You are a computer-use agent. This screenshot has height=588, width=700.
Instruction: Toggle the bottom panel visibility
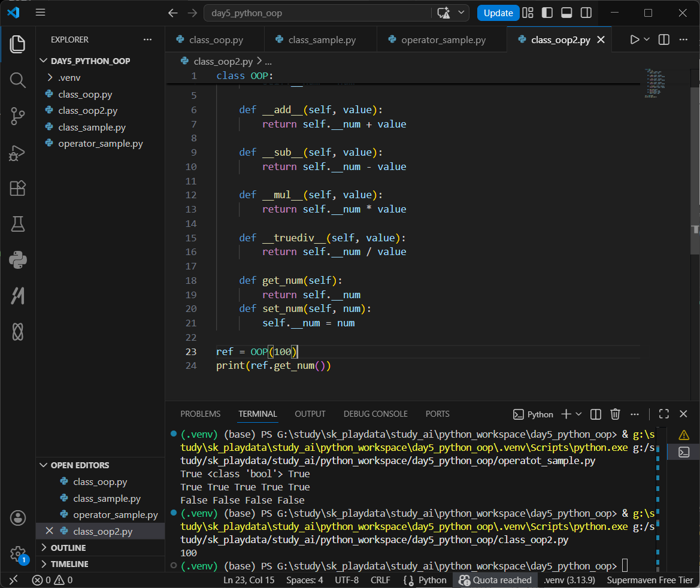pos(566,13)
